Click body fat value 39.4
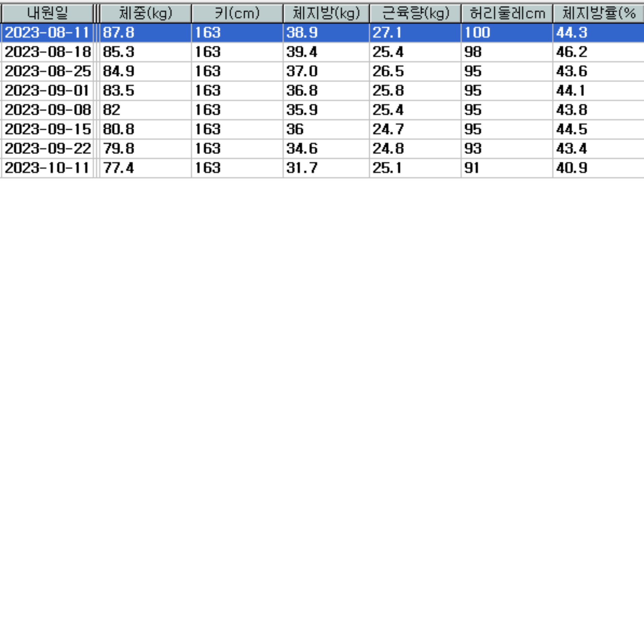This screenshot has width=644, height=644. coord(302,52)
